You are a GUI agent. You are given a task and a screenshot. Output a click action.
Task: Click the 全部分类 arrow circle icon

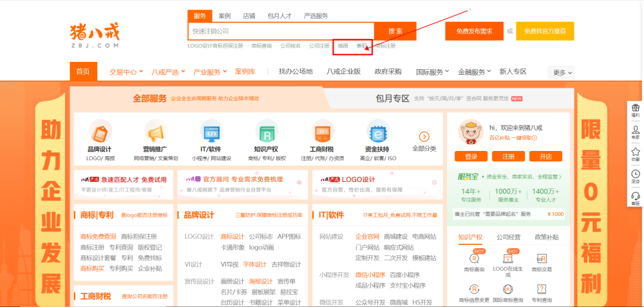[x=424, y=137]
